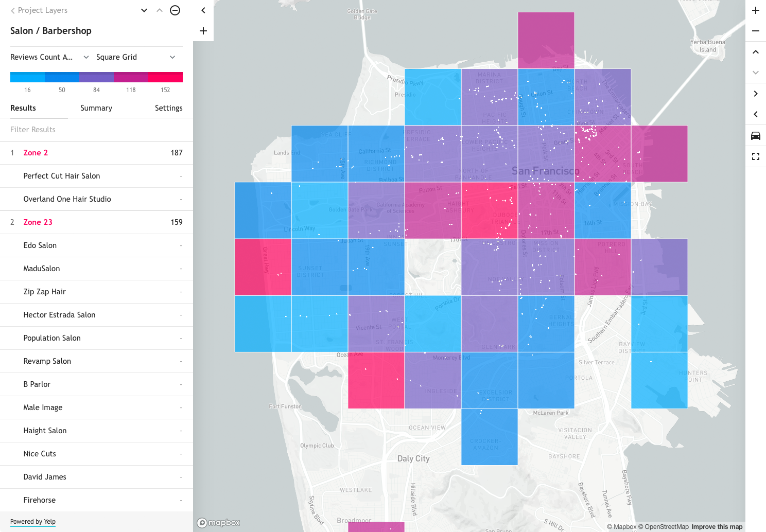
Task: Go back to Project Layers
Action: pos(39,10)
